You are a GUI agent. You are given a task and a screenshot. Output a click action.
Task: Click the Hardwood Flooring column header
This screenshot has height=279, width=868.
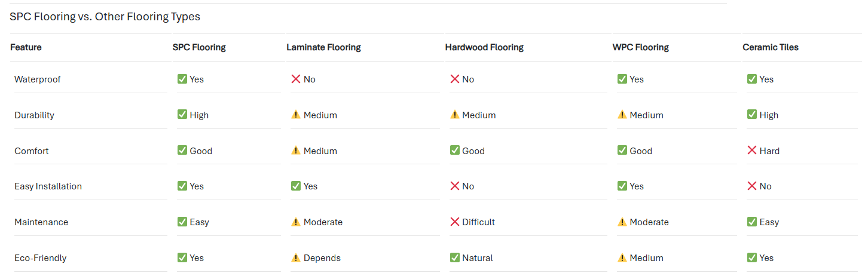point(484,47)
